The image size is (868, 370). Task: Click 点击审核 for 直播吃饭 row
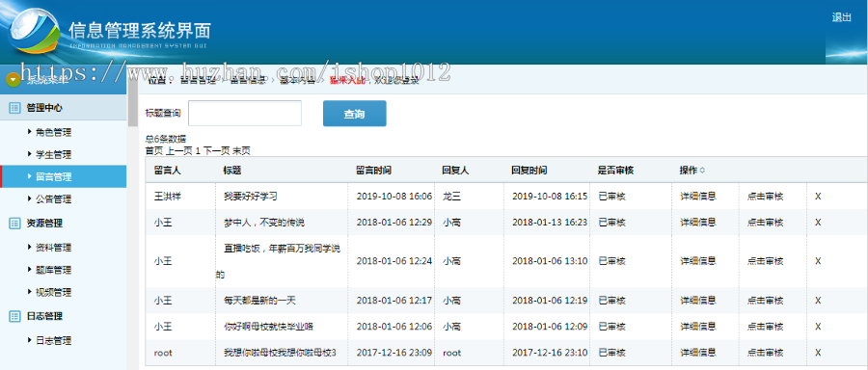click(765, 261)
